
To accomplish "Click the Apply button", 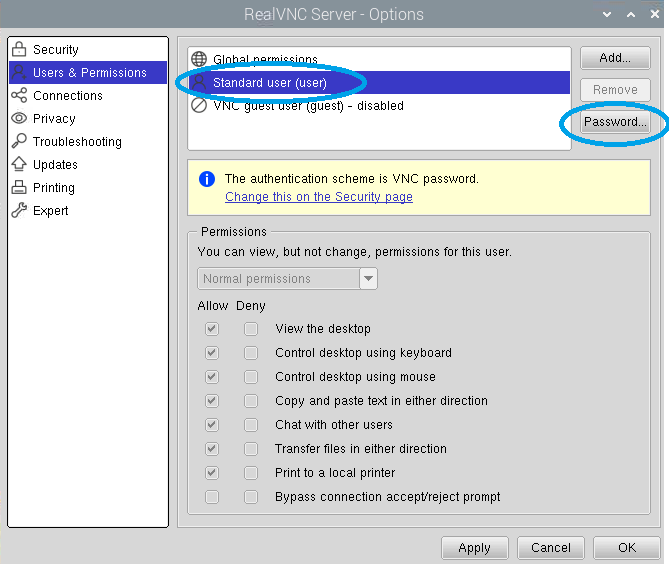I will click(474, 547).
